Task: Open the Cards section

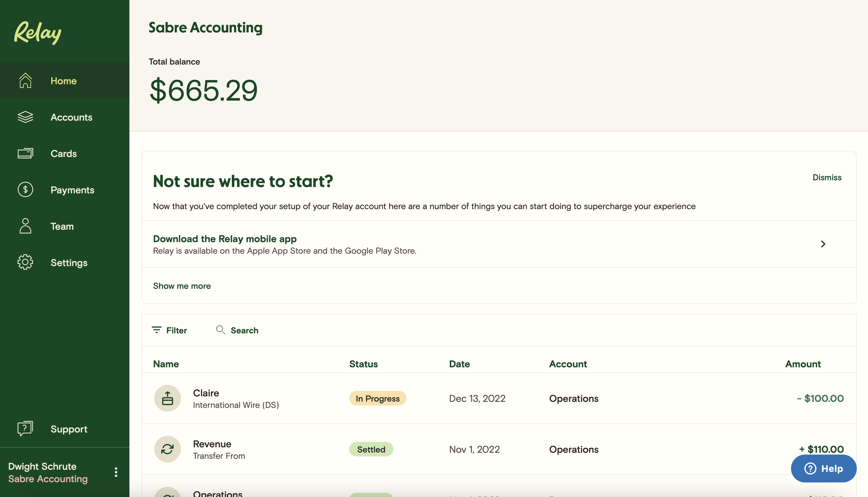Action: [x=65, y=153]
